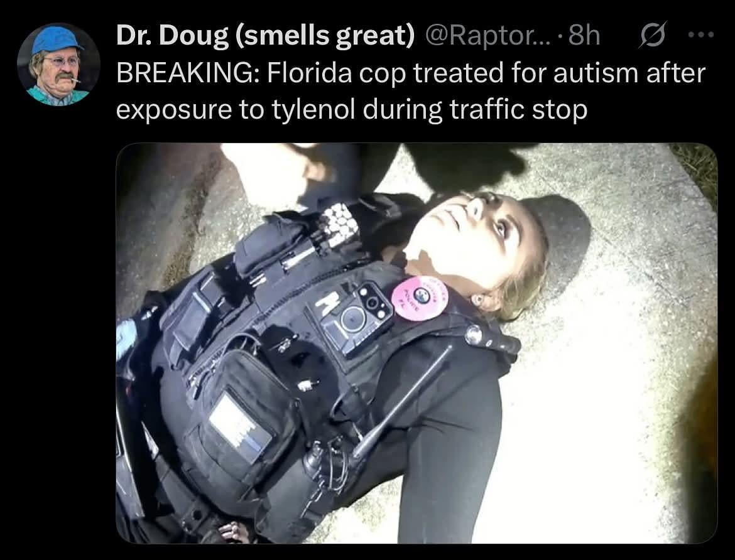735x560 pixels.
Task: Click the Grok slashed-circle icon
Action: point(652,36)
